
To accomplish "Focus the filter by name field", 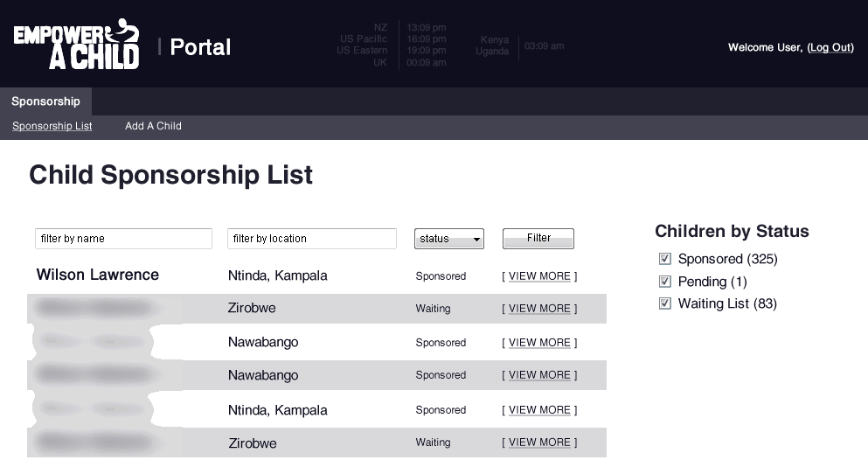I will (x=123, y=239).
